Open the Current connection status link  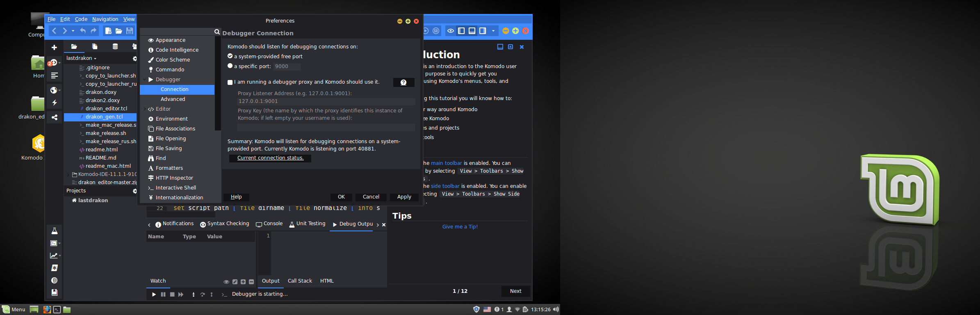pos(270,158)
